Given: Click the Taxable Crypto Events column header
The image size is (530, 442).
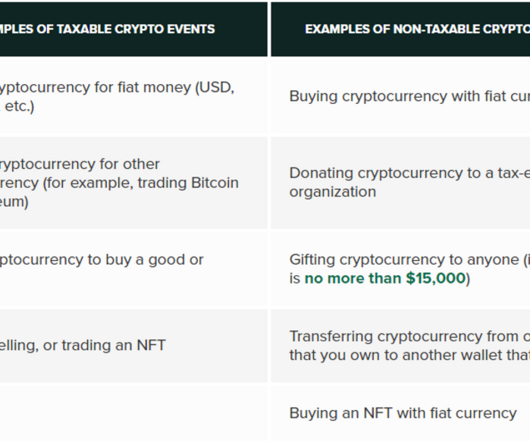Looking at the screenshot, I should (134, 29).
